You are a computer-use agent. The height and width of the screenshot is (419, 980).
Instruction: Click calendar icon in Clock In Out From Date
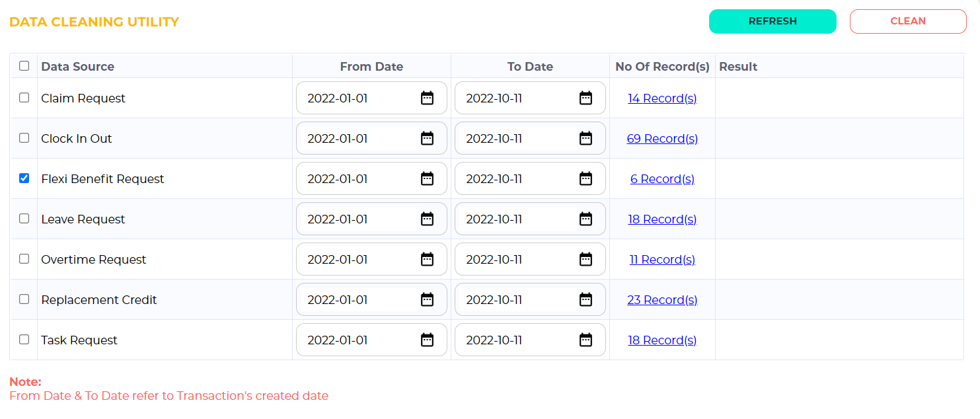pos(427,139)
